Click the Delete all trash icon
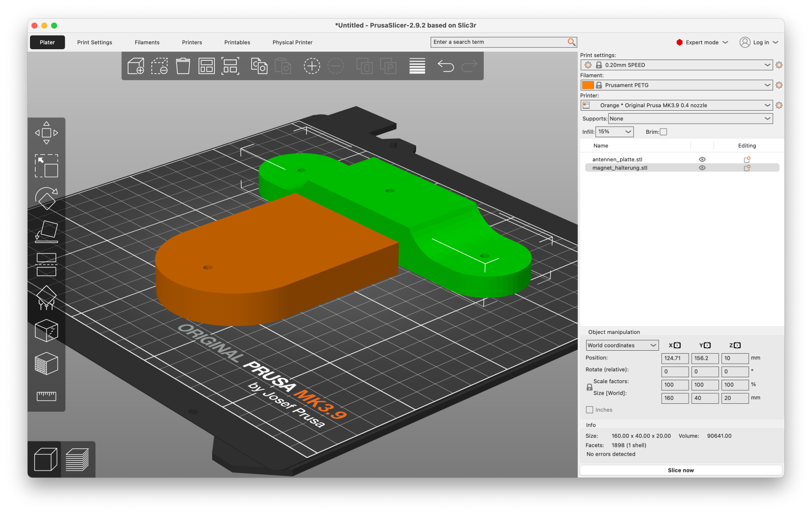Screen dimensions: 812x514 [183, 66]
